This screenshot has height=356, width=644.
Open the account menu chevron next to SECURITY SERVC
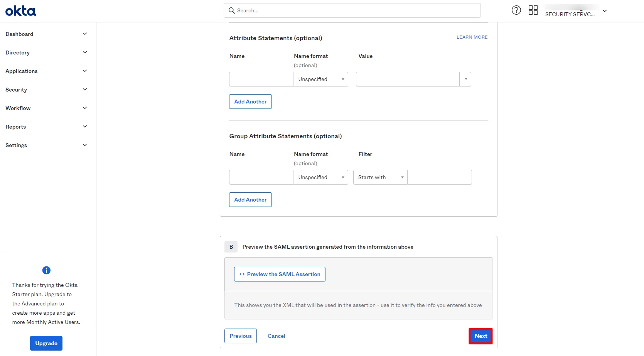tap(604, 11)
